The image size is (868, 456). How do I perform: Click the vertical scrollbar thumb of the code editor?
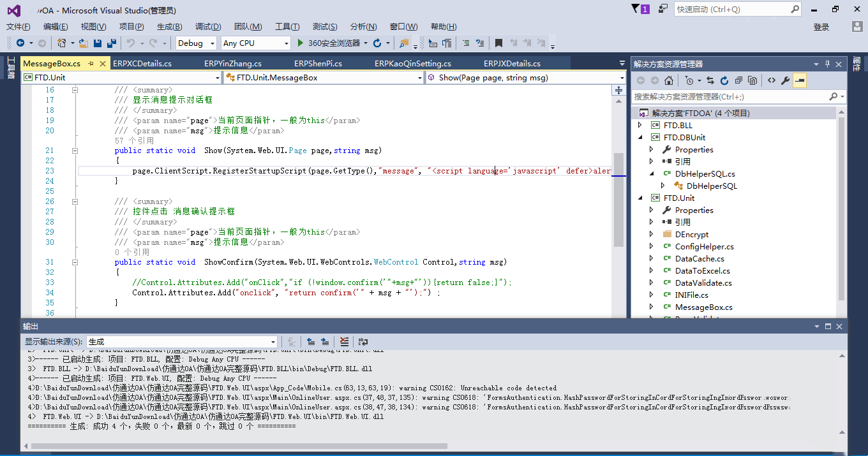618,200
